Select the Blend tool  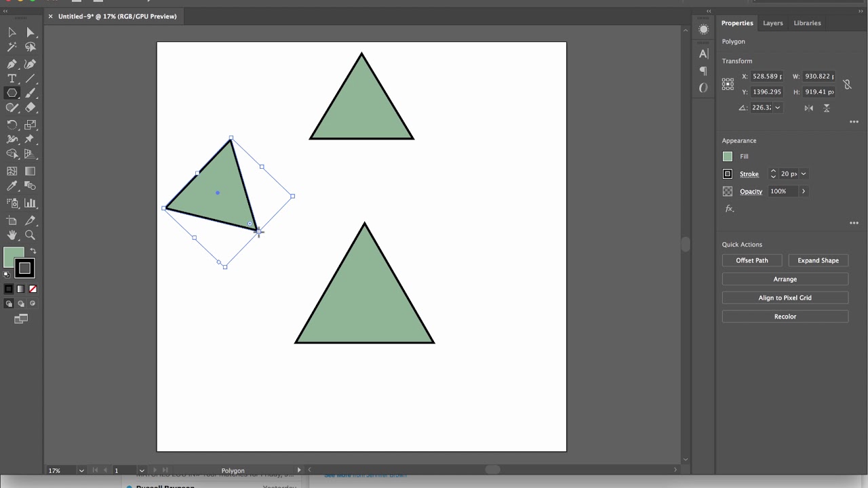point(31,186)
